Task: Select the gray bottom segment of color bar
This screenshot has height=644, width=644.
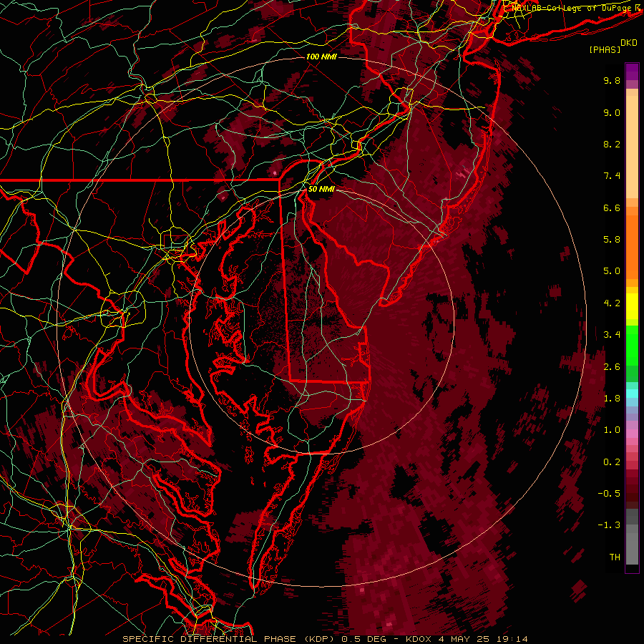Action: (632, 537)
